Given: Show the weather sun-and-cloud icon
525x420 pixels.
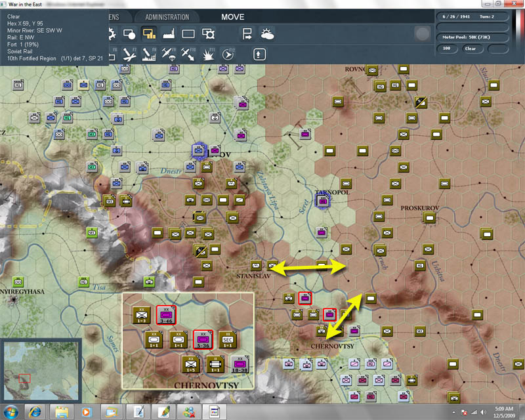Looking at the screenshot, I should 267,34.
